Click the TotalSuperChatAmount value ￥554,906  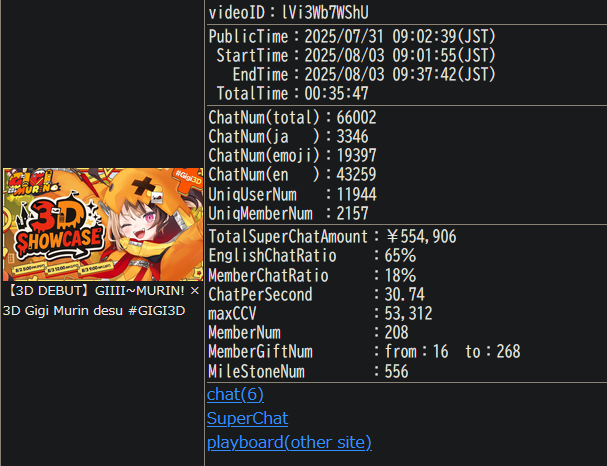click(421, 236)
